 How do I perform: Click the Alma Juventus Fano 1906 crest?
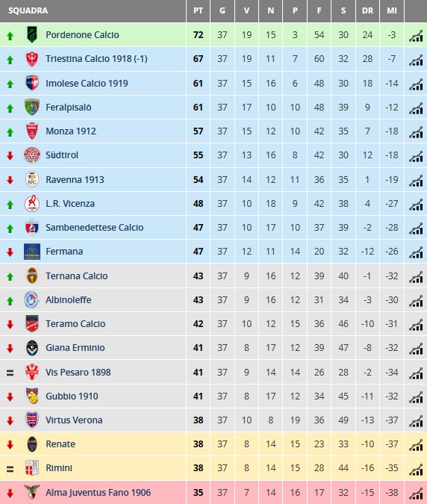click(x=32, y=492)
